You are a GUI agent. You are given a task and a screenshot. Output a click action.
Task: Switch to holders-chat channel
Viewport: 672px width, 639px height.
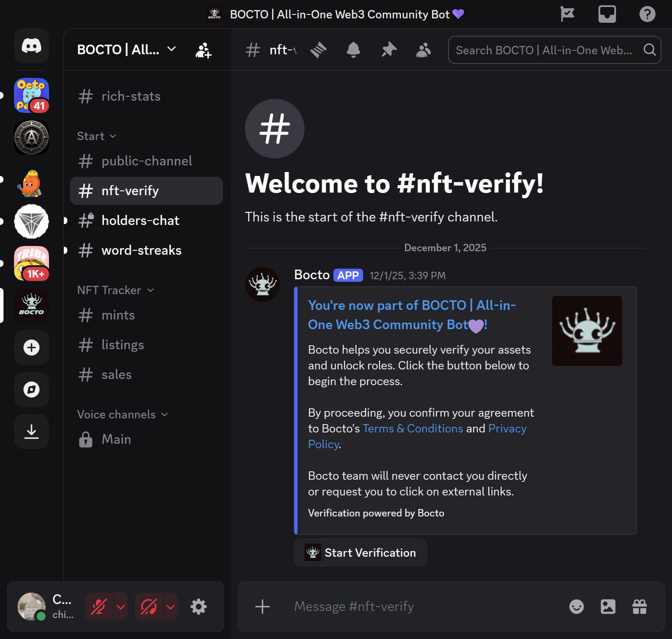click(140, 221)
